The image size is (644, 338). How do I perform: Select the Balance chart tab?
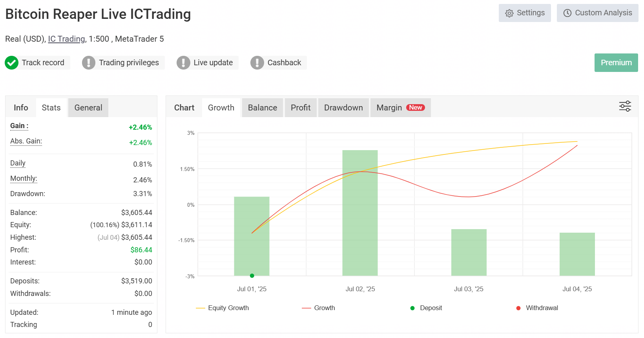pyautogui.click(x=263, y=108)
